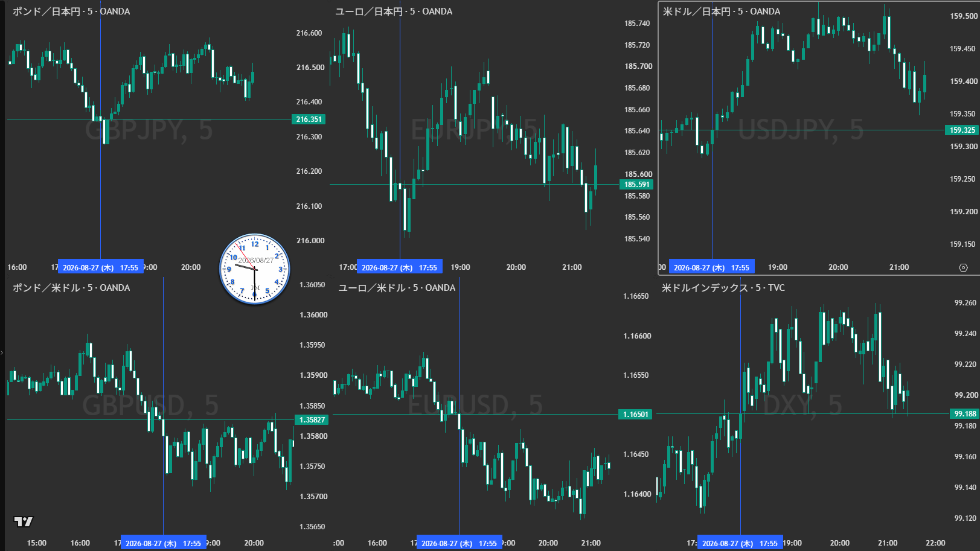Image resolution: width=980 pixels, height=551 pixels.
Task: Click the 17:55 date marker in GBPJPY chart
Action: pos(101,267)
